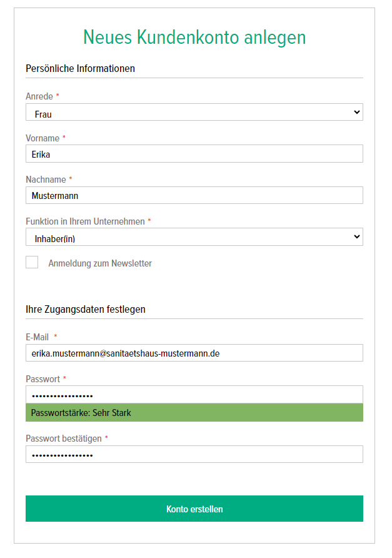This screenshot has height=558, width=392.
Task: Click the Persönliche Informationen section heading
Action: coord(80,68)
